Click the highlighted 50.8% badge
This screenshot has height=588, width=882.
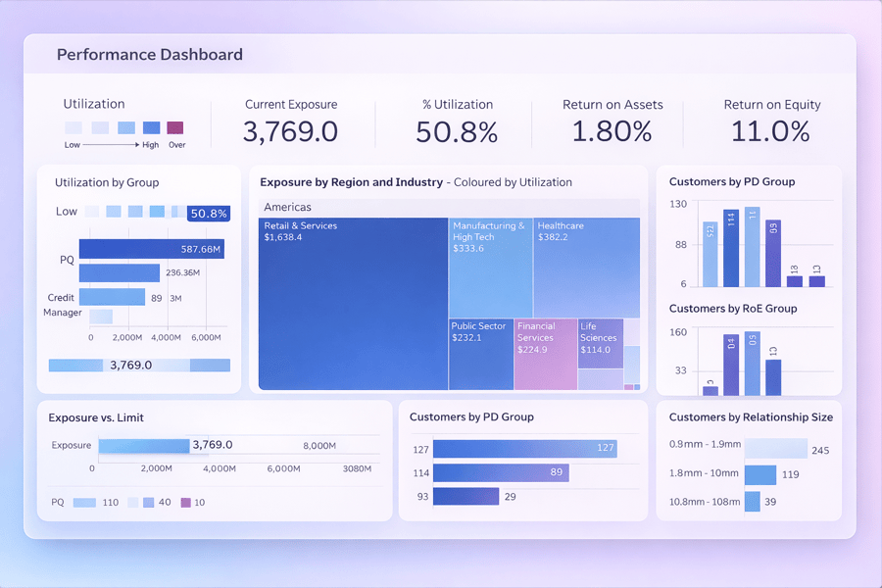207,213
